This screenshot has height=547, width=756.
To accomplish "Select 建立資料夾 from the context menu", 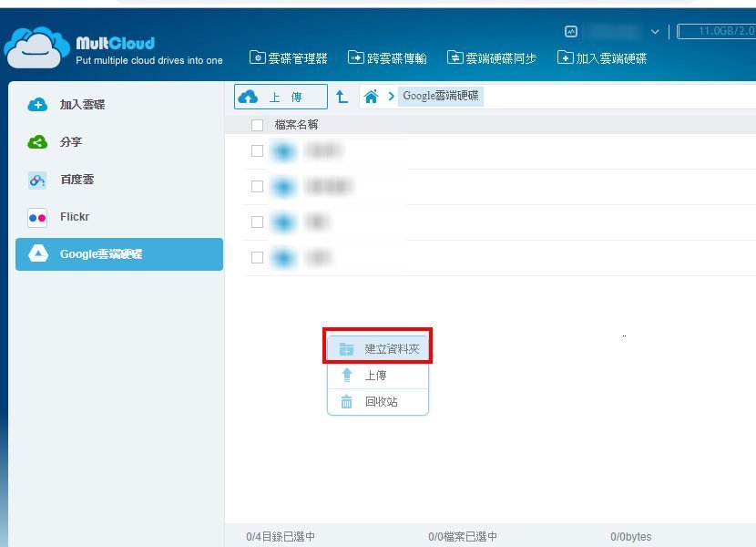I will coord(379,348).
